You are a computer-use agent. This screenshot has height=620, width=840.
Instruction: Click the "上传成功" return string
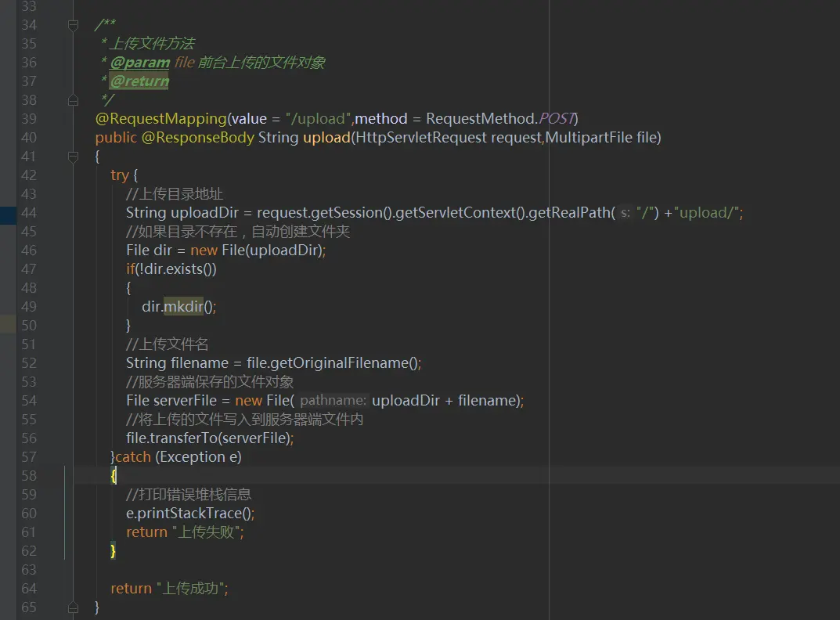[189, 589]
